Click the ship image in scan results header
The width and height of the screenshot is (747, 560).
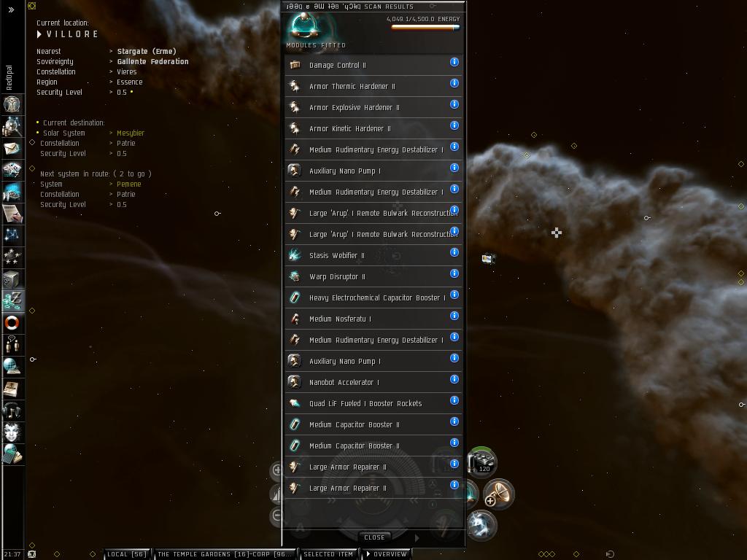(304, 26)
